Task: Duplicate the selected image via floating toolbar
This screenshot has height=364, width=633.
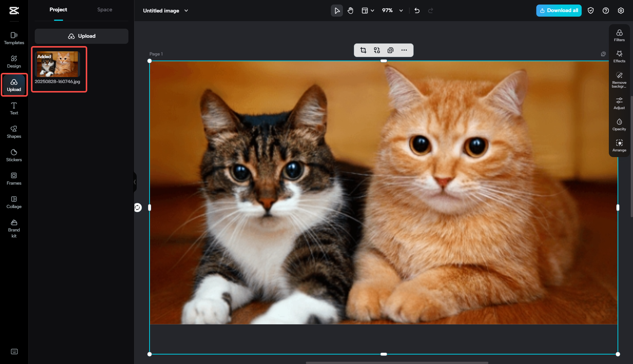Action: coord(390,50)
